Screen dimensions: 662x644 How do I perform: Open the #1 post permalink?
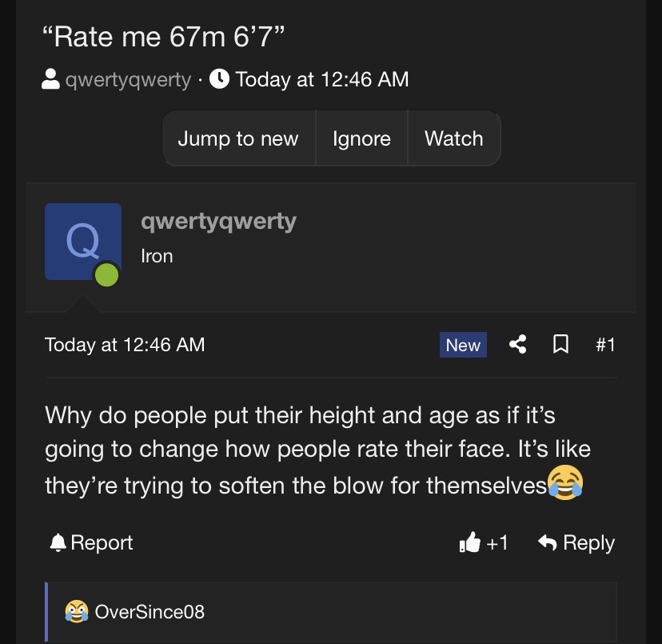pos(605,345)
